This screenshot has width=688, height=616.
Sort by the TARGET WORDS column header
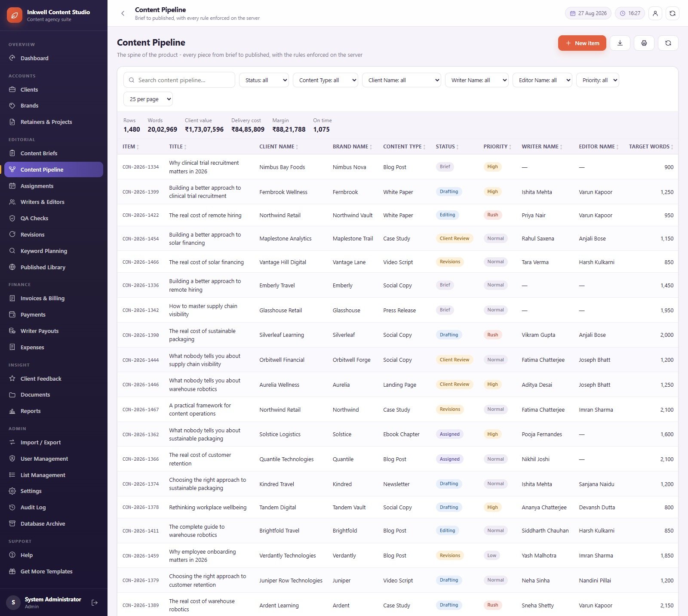[651, 147]
